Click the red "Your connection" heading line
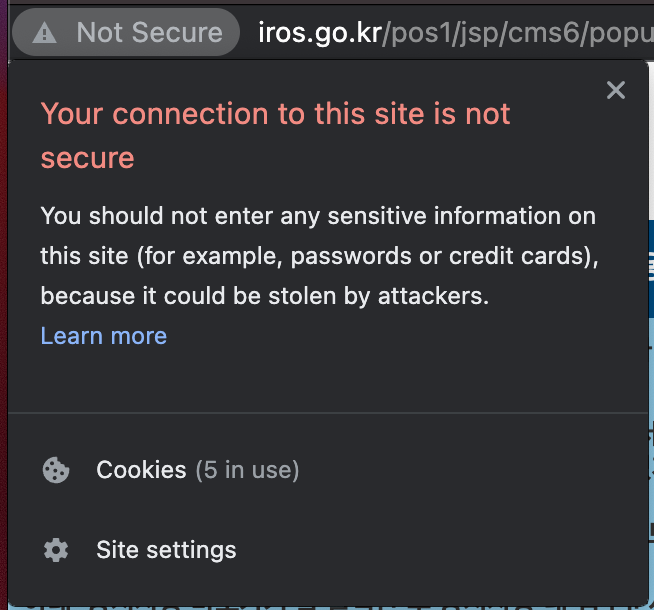The width and height of the screenshot is (654, 610). click(x=275, y=114)
